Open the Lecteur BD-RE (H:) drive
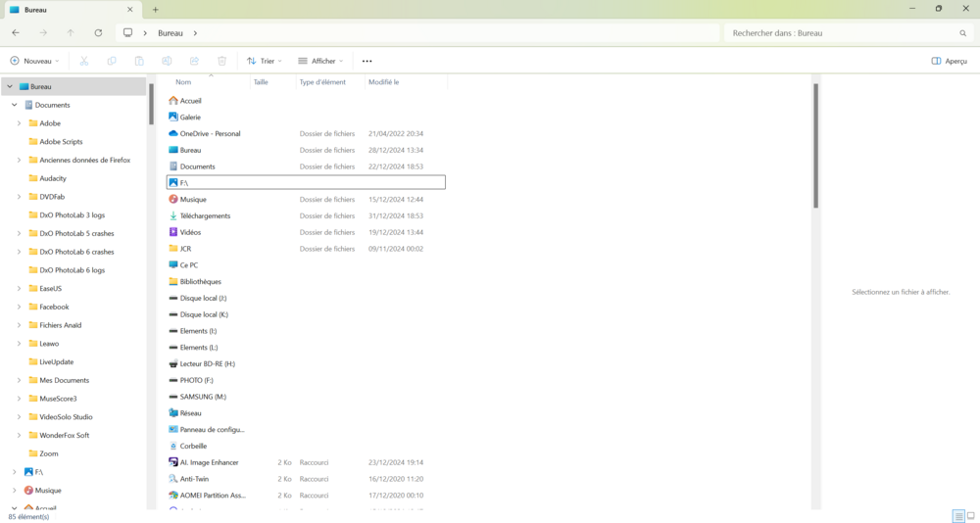The image size is (980, 523). click(x=207, y=363)
